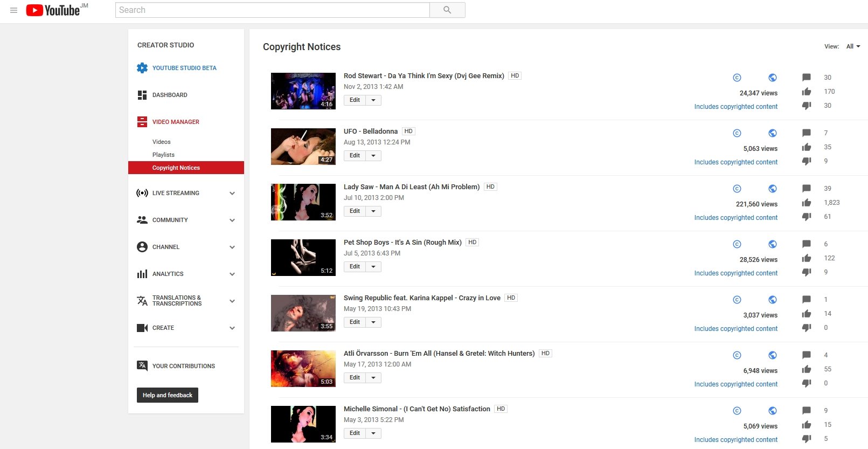Click the Help and feedback button
868x449 pixels.
click(x=168, y=395)
